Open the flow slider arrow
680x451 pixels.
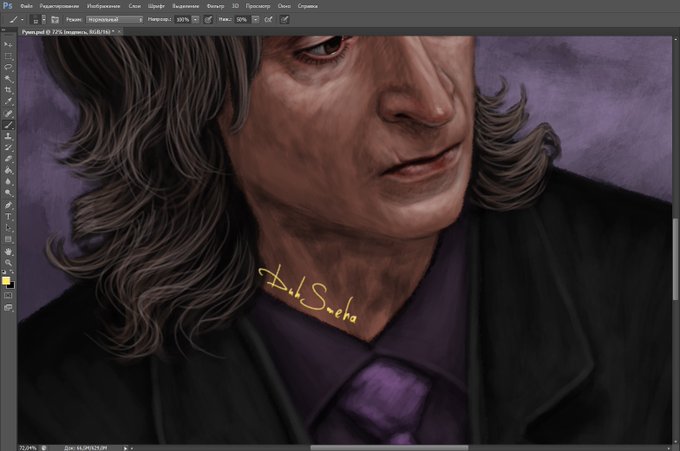(x=255, y=20)
